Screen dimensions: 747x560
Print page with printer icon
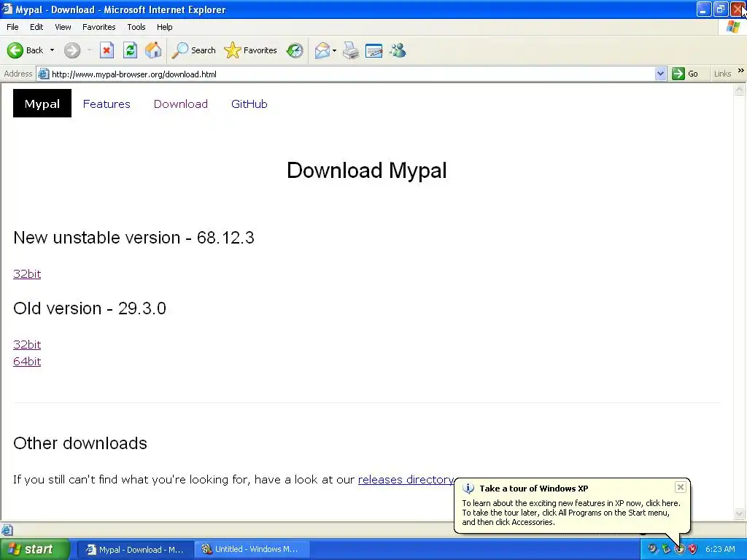pyautogui.click(x=351, y=50)
